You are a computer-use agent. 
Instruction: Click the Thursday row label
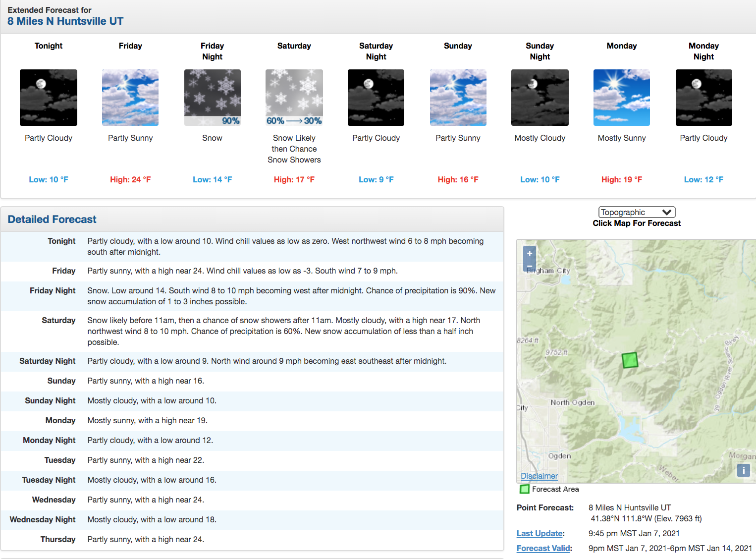(58, 539)
